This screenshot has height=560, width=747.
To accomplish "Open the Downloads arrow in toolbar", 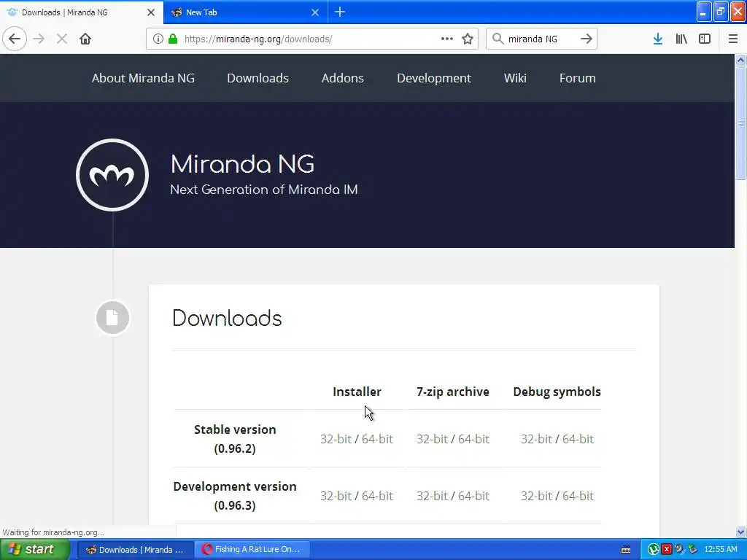I will [658, 39].
